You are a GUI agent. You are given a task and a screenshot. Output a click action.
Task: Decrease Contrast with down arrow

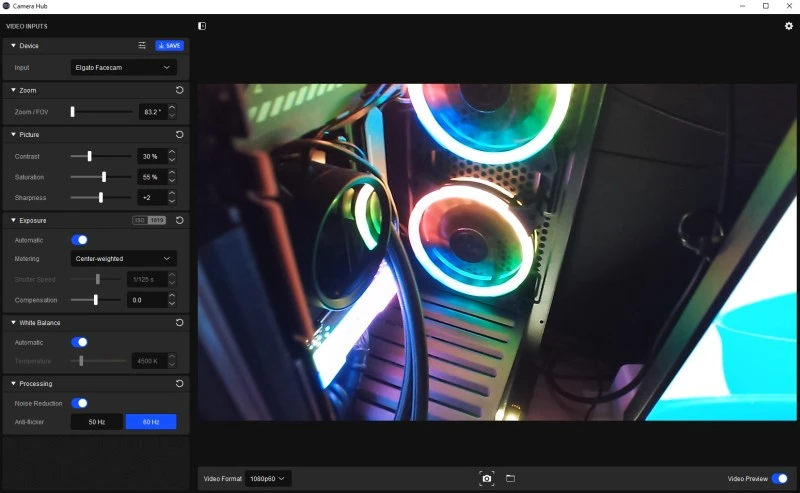pos(172,160)
